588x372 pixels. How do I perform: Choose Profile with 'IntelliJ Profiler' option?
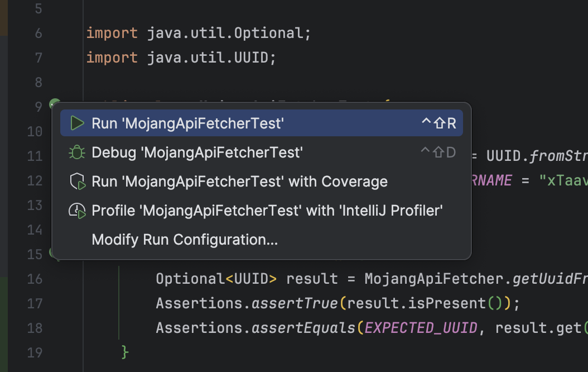coord(267,211)
